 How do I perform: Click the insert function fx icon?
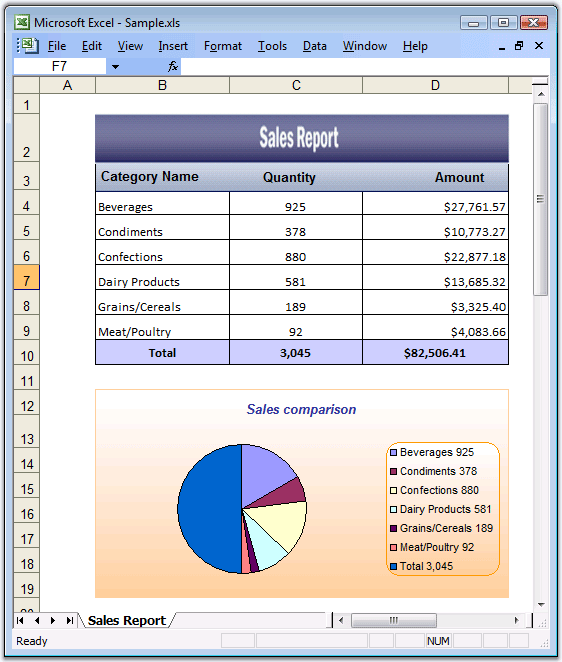173,66
